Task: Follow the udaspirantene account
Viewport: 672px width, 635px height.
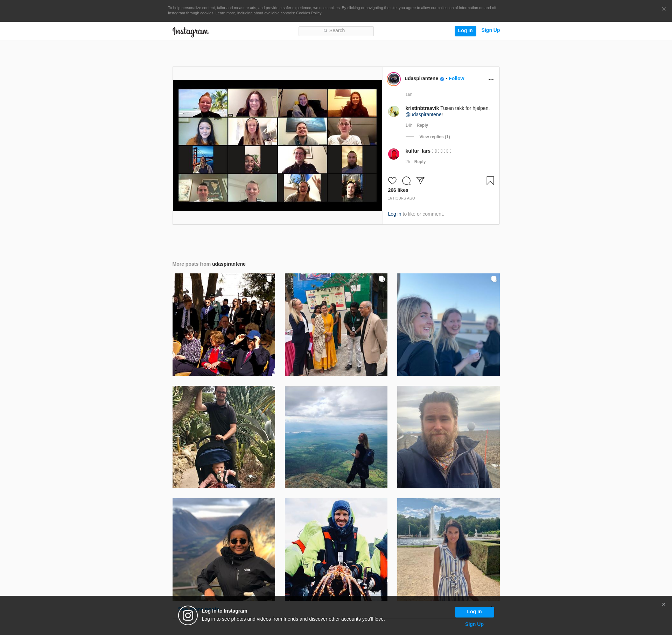Action: point(456,79)
